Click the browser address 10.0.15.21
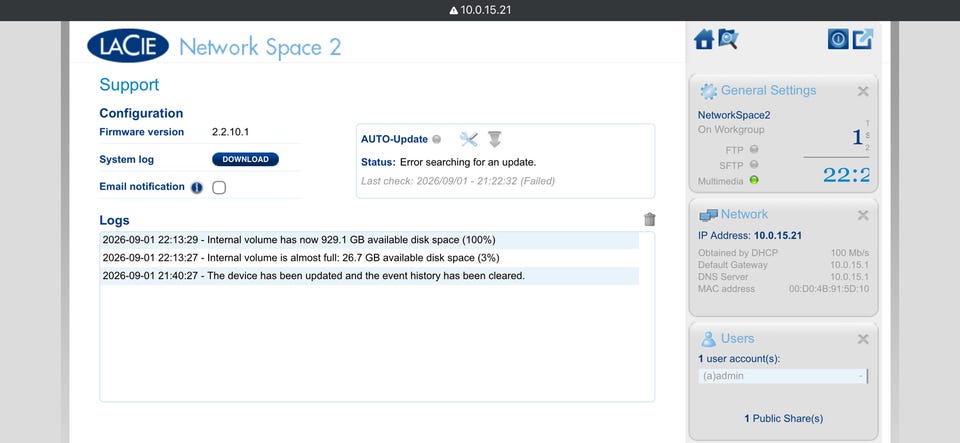960x443 pixels. [486, 10]
